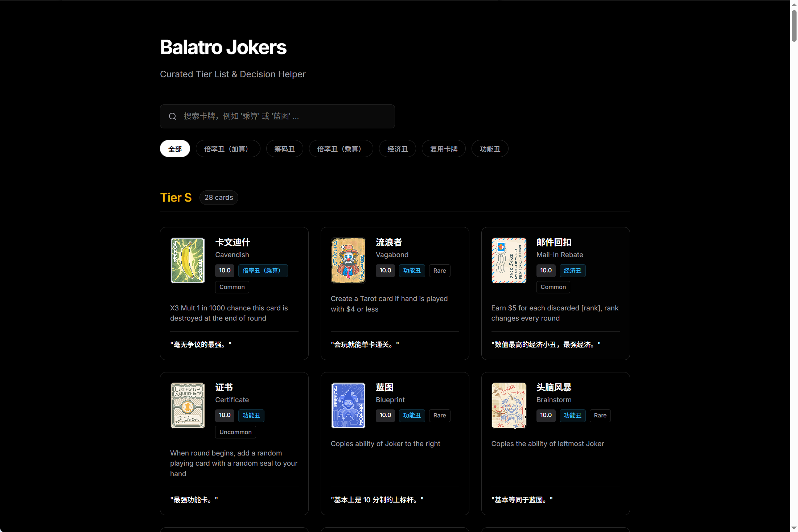798x532 pixels.
Task: Click the 功能丑 filter button
Action: [x=489, y=148]
